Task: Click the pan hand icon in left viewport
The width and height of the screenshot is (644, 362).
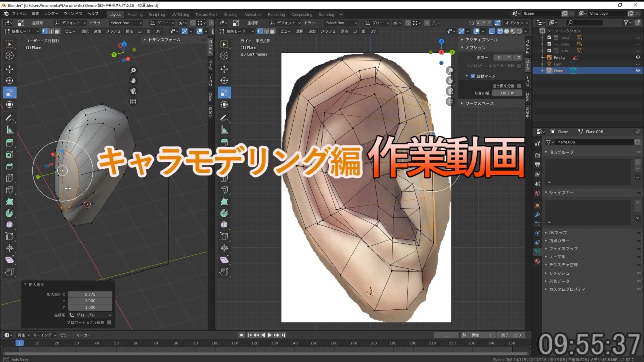Action: click(133, 81)
